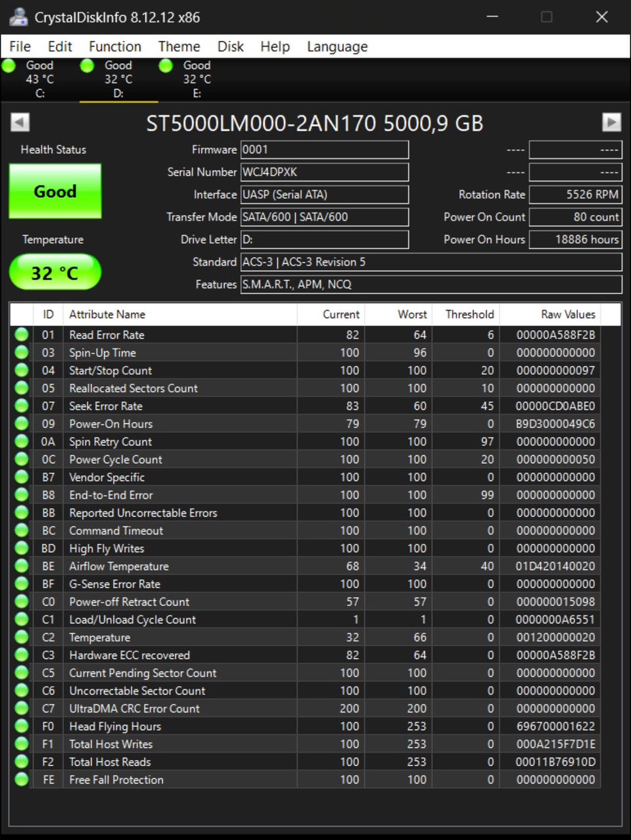Click the Current column header
The width and height of the screenshot is (631, 840).
[331, 314]
